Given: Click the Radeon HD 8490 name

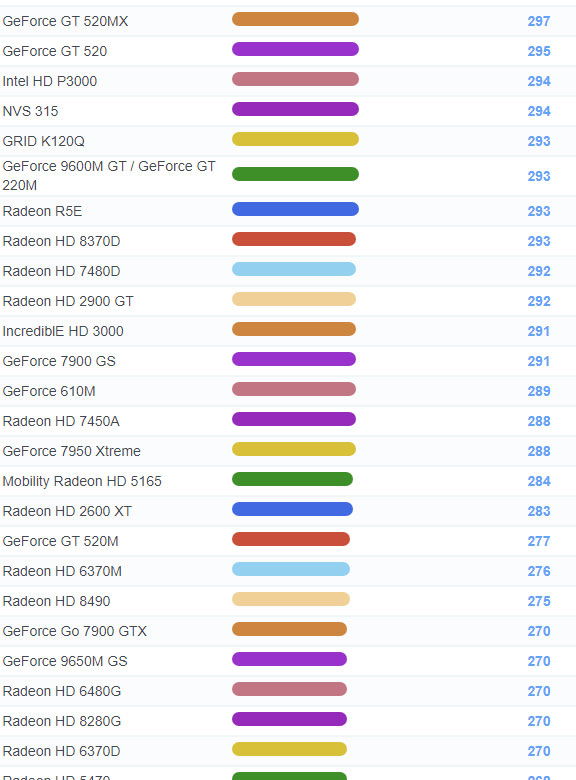Looking at the screenshot, I should [x=57, y=601].
